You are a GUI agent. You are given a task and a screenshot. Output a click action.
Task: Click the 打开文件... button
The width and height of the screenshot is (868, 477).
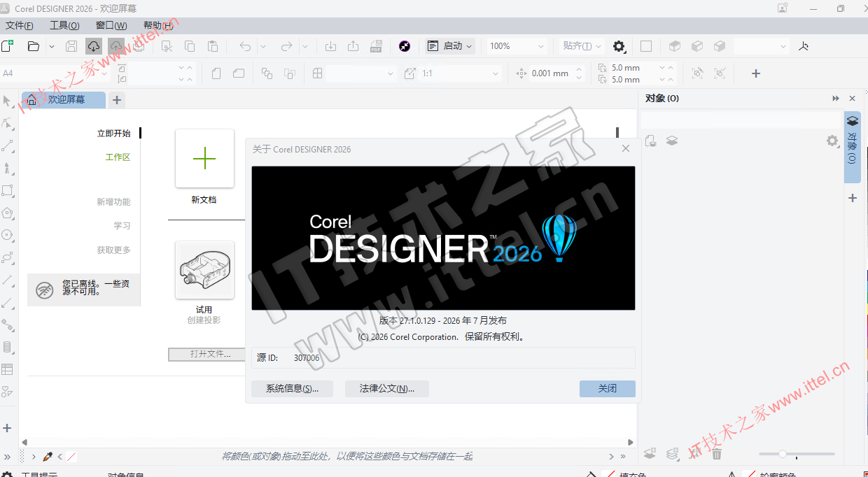[x=211, y=354]
